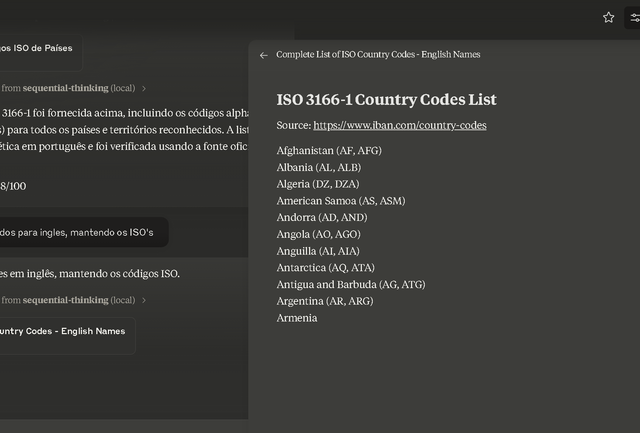Click the back arrow in artifact panel
640x433 pixels.
pyautogui.click(x=264, y=55)
